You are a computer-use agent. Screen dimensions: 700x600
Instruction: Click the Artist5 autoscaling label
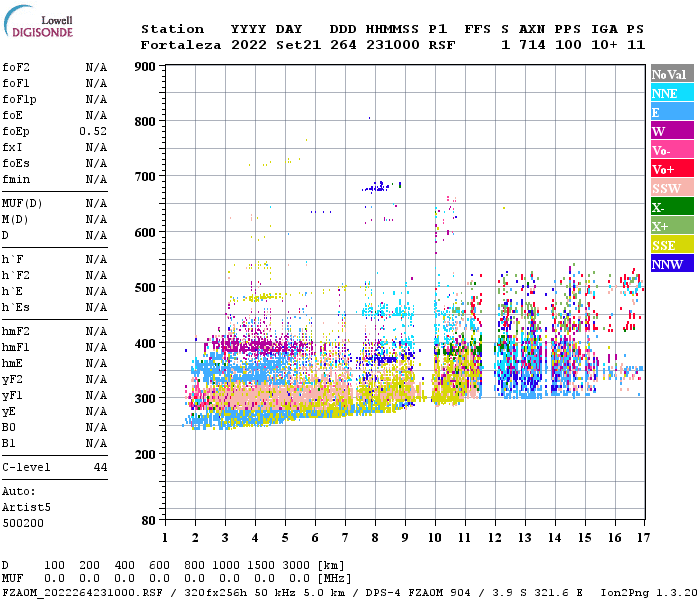coord(26,508)
